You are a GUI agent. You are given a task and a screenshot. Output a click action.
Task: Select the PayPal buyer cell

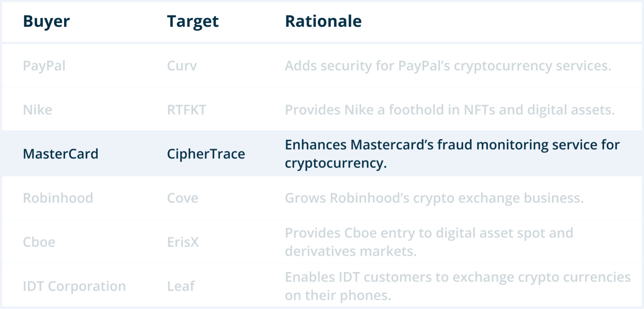44,66
